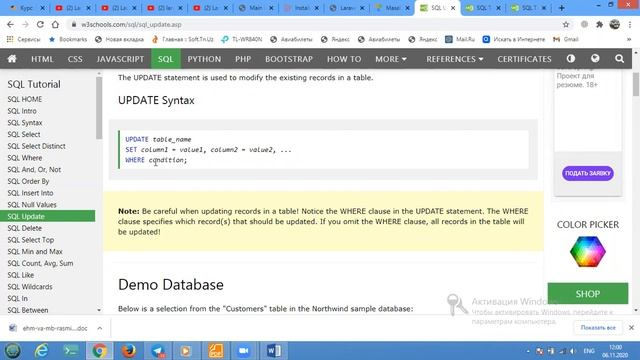Click the page vertical scrollbar thumb
Image resolution: width=640 pixels, height=360 pixels.
[636, 84]
